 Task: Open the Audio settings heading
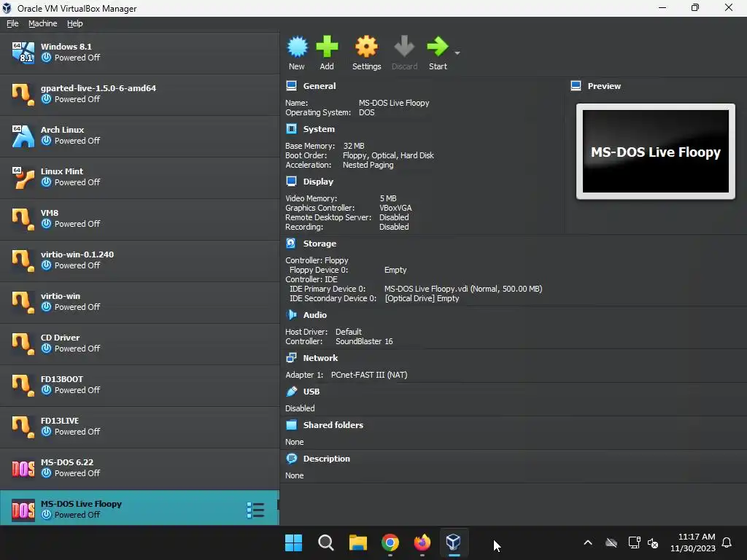pos(315,315)
